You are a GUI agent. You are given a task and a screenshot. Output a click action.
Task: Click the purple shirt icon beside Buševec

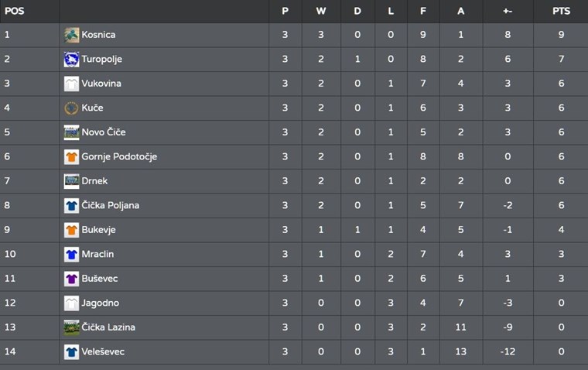(x=71, y=279)
